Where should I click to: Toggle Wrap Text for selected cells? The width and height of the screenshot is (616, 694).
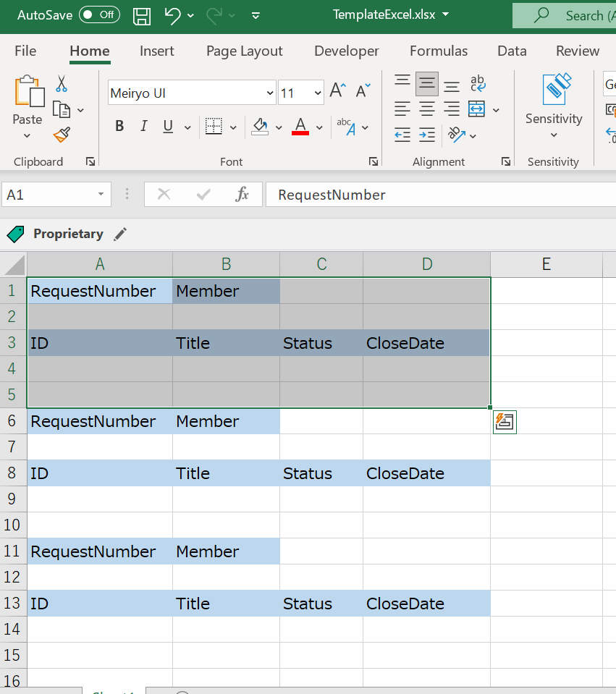click(x=476, y=84)
